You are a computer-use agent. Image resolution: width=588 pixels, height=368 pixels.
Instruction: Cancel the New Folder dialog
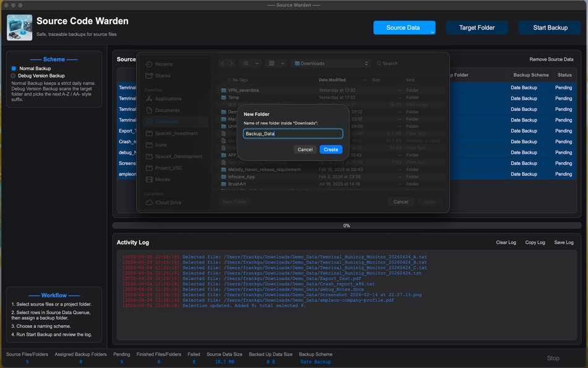pos(305,149)
